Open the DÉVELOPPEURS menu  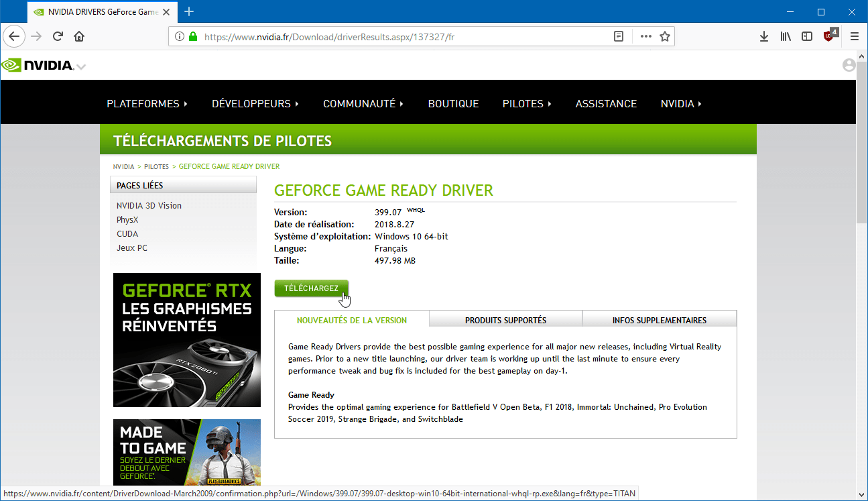pyautogui.click(x=255, y=104)
